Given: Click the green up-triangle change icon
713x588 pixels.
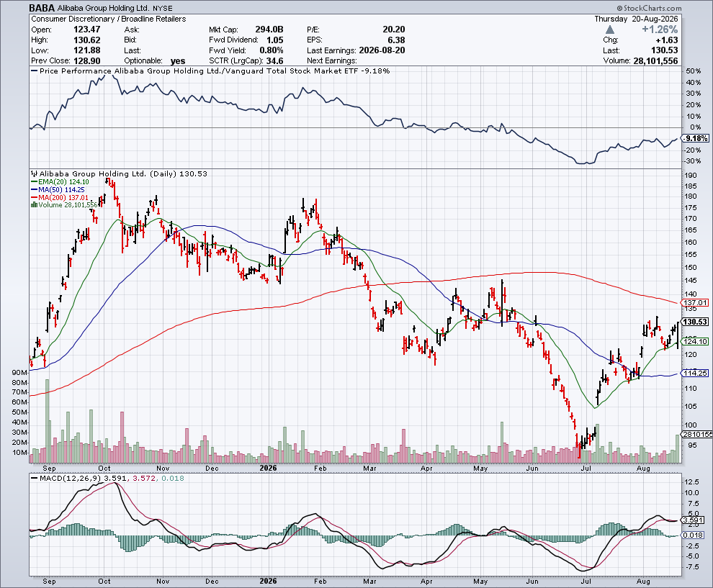Looking at the screenshot, I should pos(610,30).
